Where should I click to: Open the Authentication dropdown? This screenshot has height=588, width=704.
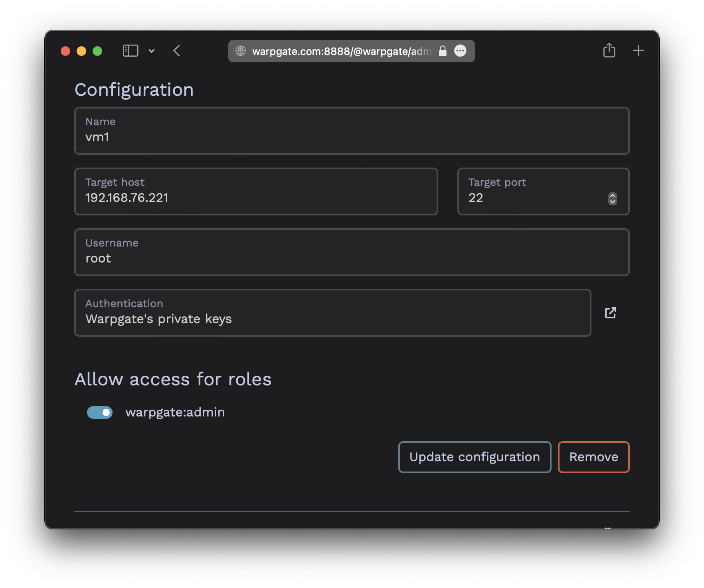click(x=332, y=313)
